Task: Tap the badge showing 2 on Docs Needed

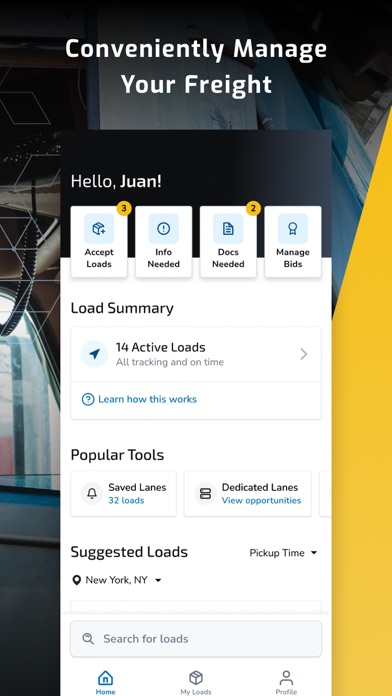Action: tap(253, 208)
